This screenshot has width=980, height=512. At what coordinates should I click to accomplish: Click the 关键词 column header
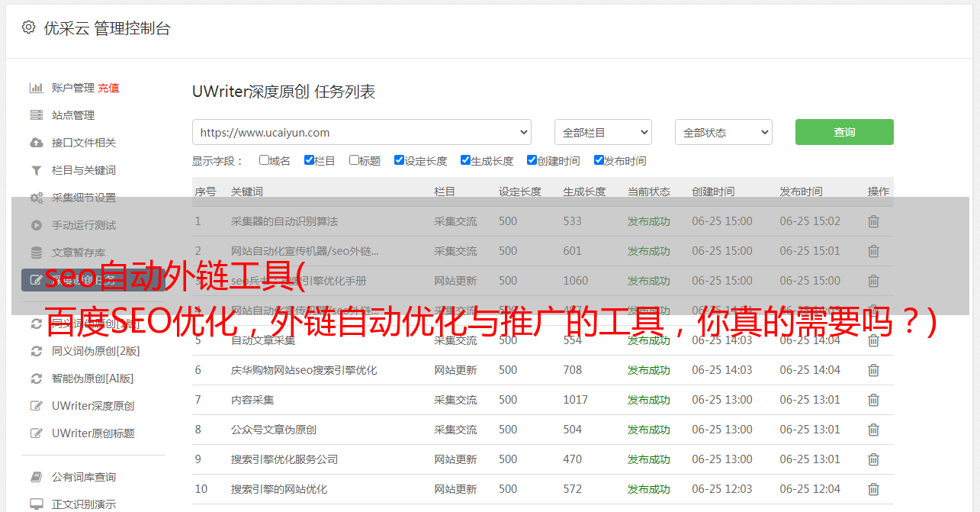(x=247, y=192)
